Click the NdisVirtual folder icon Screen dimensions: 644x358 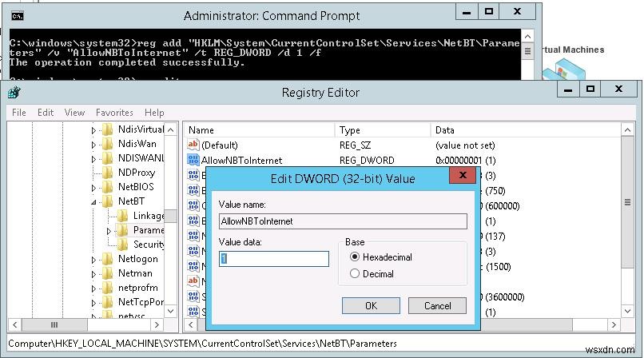tap(108, 129)
